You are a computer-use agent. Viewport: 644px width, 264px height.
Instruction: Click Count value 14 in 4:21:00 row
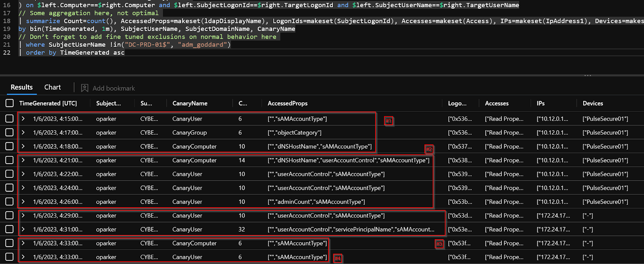click(242, 160)
